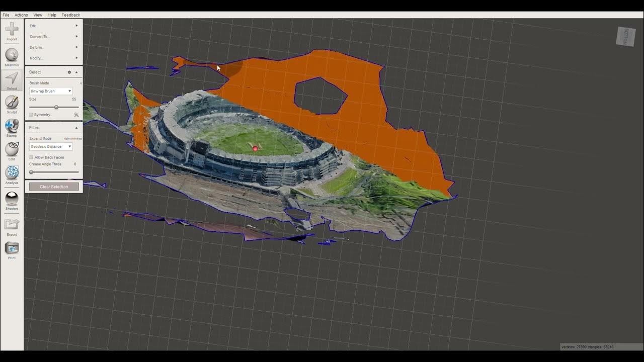Open the Print tool
The width and height of the screenshot is (644, 362).
pos(12,250)
